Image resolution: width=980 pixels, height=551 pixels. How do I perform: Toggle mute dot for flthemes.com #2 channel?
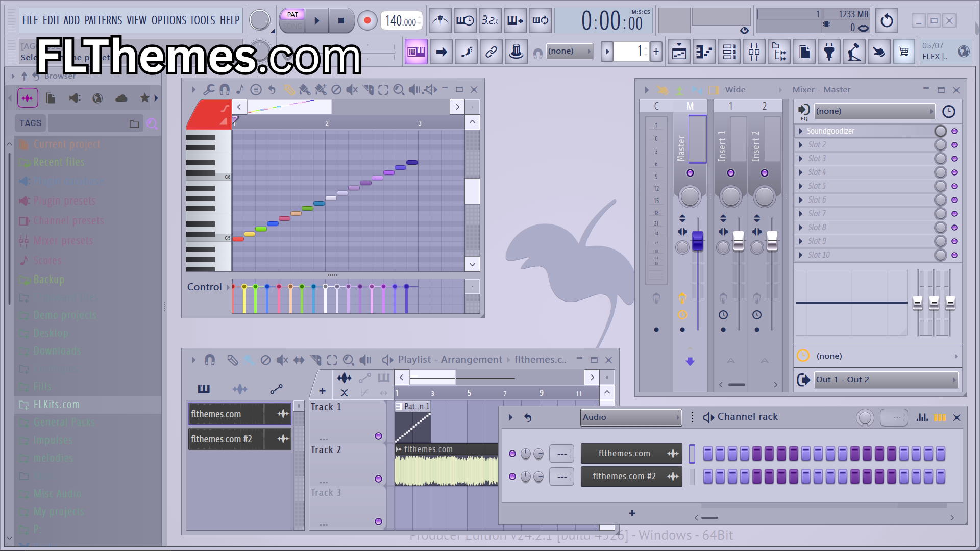512,477
